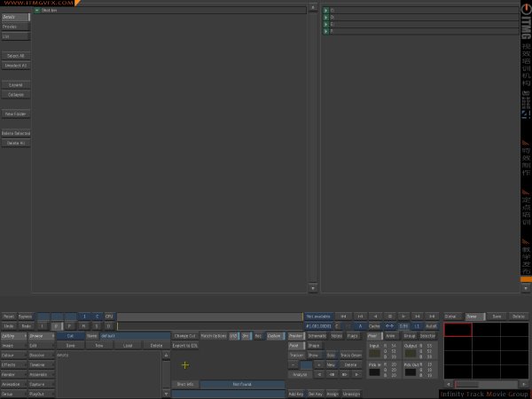Open the Image menu
The image size is (532, 399).
(14, 346)
